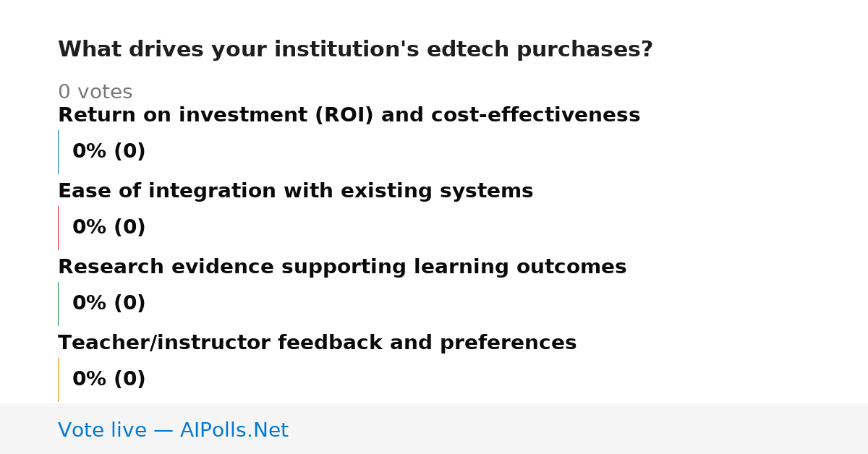Open the Vote live — AIPolls.Net link

173,431
